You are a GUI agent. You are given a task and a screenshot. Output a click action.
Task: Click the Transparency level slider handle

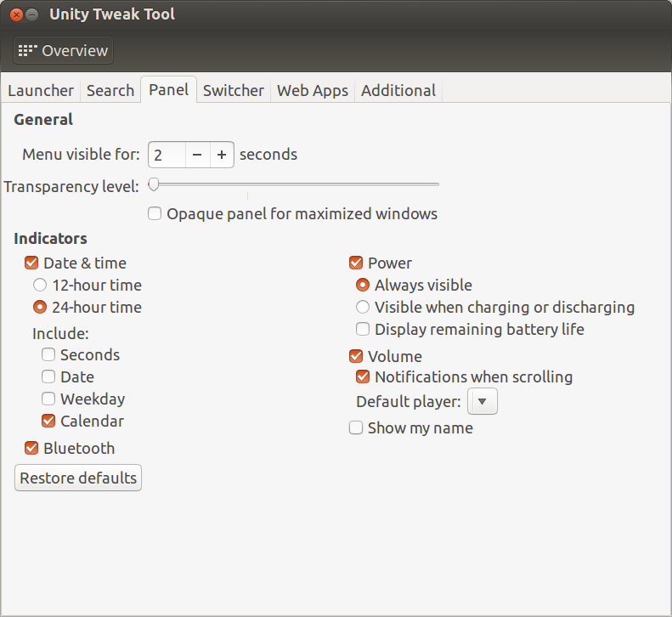[x=154, y=184]
